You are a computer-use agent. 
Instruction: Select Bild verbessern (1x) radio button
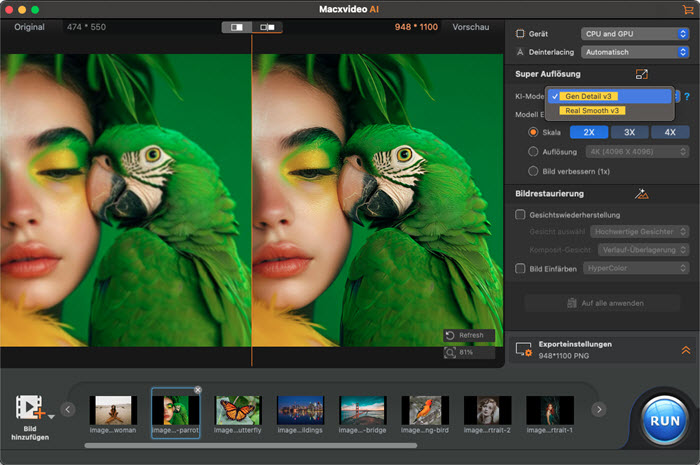coord(533,171)
